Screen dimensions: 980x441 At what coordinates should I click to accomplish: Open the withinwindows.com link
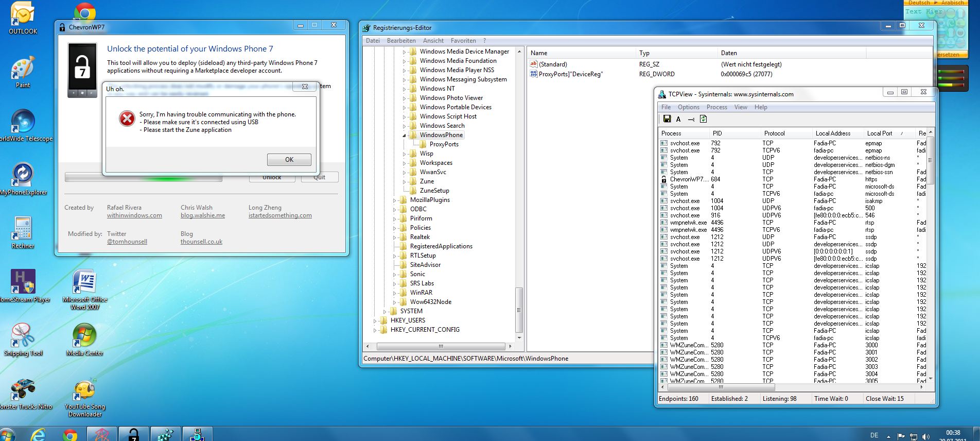134,215
